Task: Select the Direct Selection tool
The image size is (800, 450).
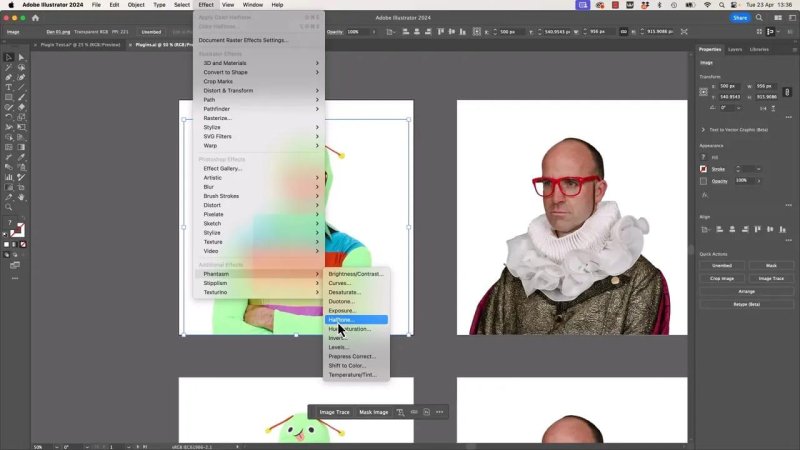Action: [21, 57]
